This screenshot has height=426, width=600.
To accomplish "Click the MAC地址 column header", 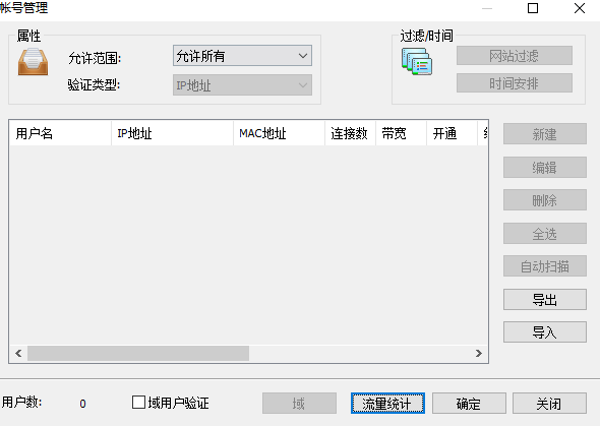I will [278, 134].
